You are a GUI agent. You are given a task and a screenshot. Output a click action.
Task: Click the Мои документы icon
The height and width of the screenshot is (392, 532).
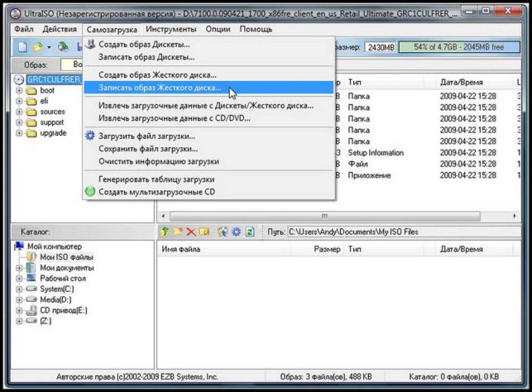[31, 268]
